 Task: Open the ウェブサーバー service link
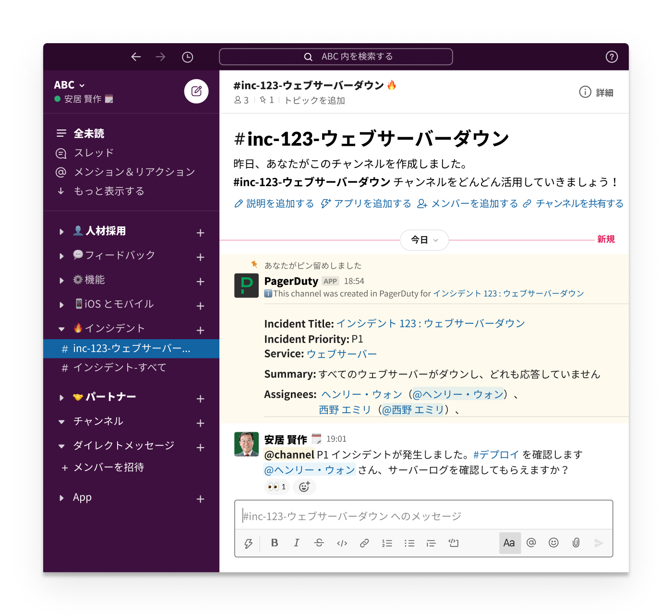point(342,354)
